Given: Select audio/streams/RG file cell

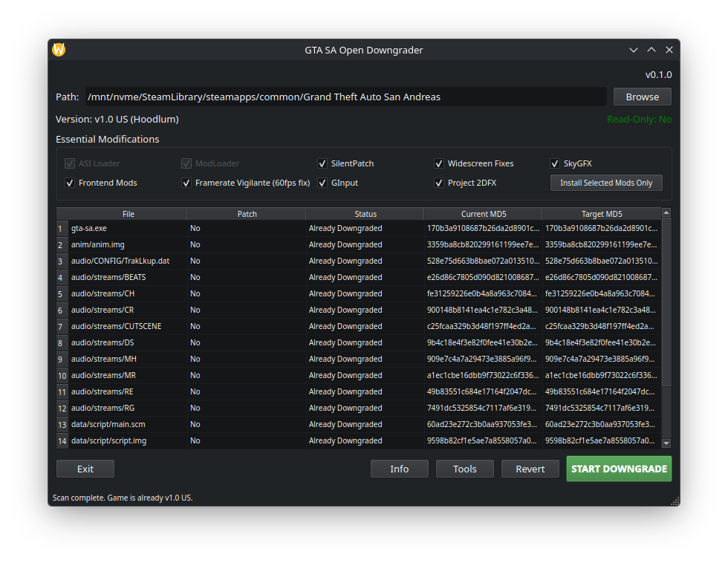Looking at the screenshot, I should [128, 408].
